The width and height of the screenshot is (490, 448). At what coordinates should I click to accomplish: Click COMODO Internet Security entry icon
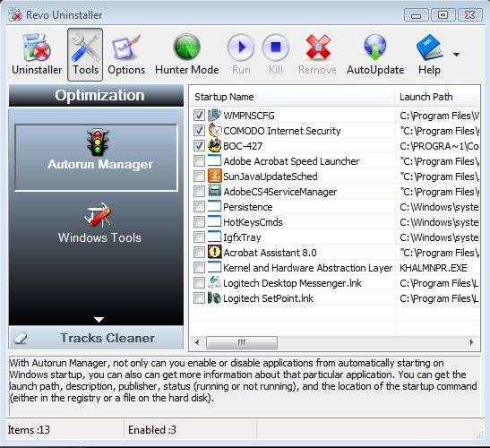tap(214, 130)
